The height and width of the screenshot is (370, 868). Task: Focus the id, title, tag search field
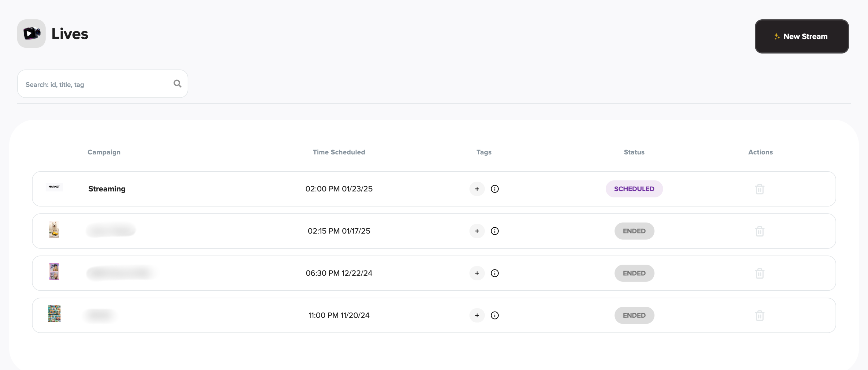point(96,84)
